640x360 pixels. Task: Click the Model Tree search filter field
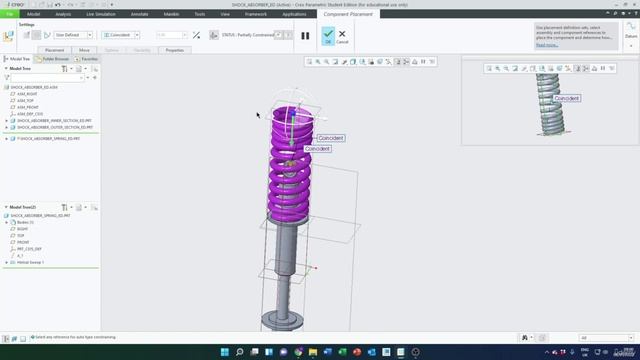pyautogui.click(x=47, y=78)
